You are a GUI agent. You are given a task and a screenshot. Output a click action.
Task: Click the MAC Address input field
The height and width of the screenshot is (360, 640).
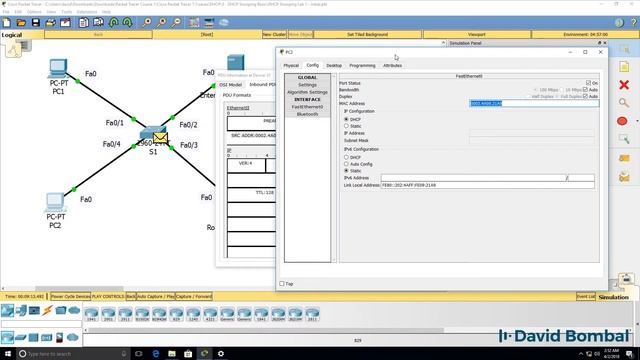[x=534, y=103]
